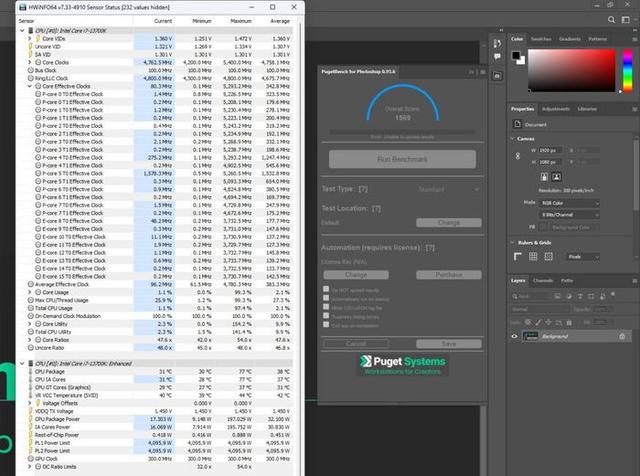This screenshot has height=476, width=640.
Task: Toggle the third PugetBench automation checkbox
Action: [x=326, y=307]
